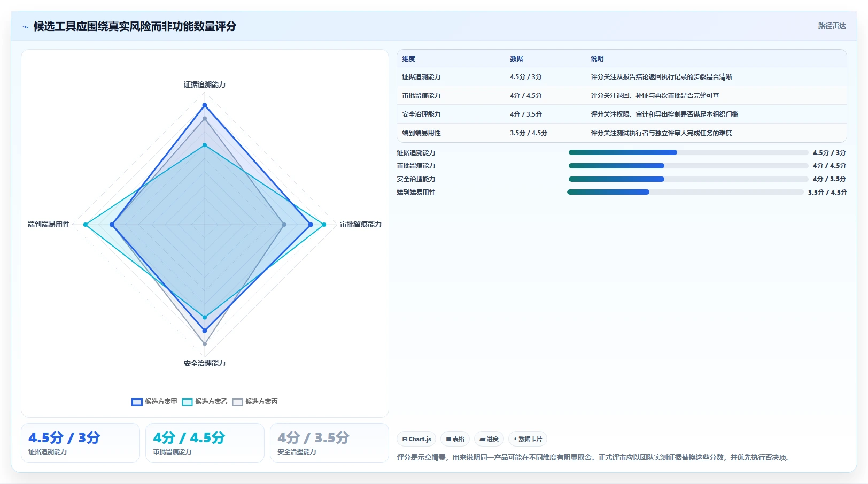Click the page title 候选工具应围绕真实风险而非功能数量评分
This screenshot has height=484, width=868.
pyautogui.click(x=135, y=26)
